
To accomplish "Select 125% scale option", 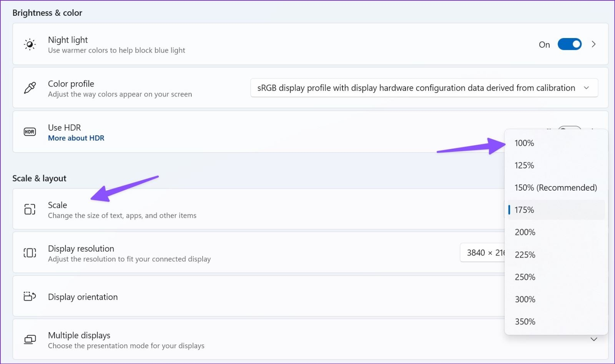I will [556, 165].
